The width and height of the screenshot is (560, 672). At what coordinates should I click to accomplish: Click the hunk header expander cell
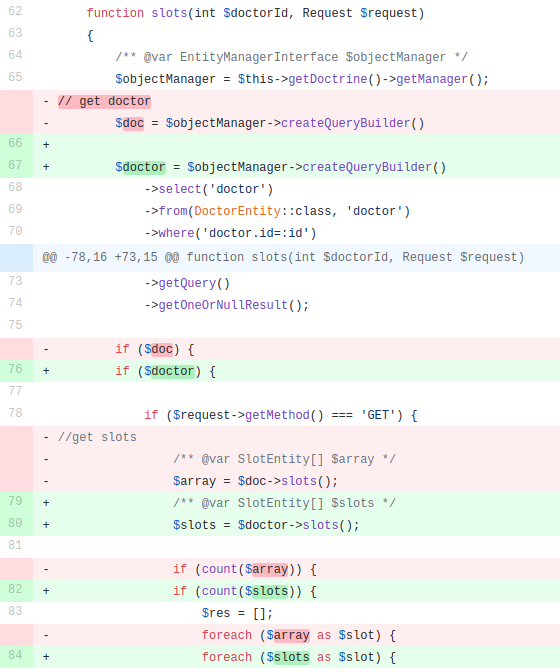pyautogui.click(x=16, y=258)
